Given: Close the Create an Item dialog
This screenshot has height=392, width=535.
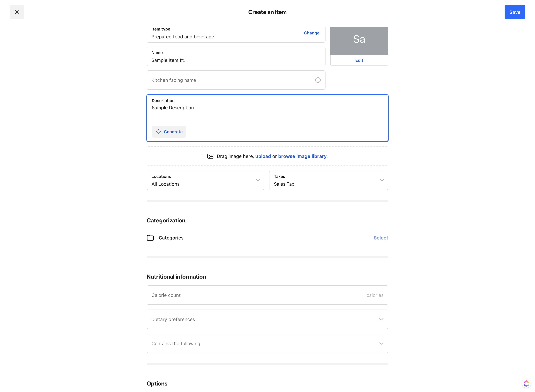Looking at the screenshot, I should [17, 12].
